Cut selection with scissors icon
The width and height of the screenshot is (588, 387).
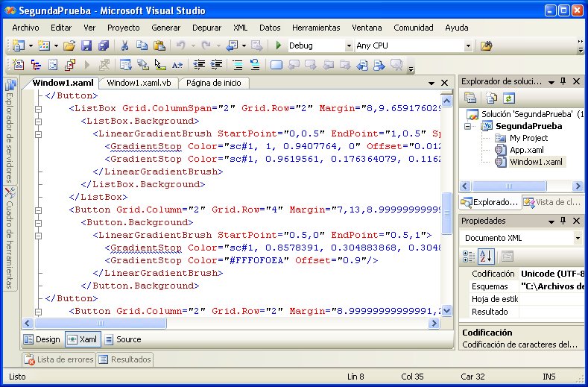click(125, 45)
